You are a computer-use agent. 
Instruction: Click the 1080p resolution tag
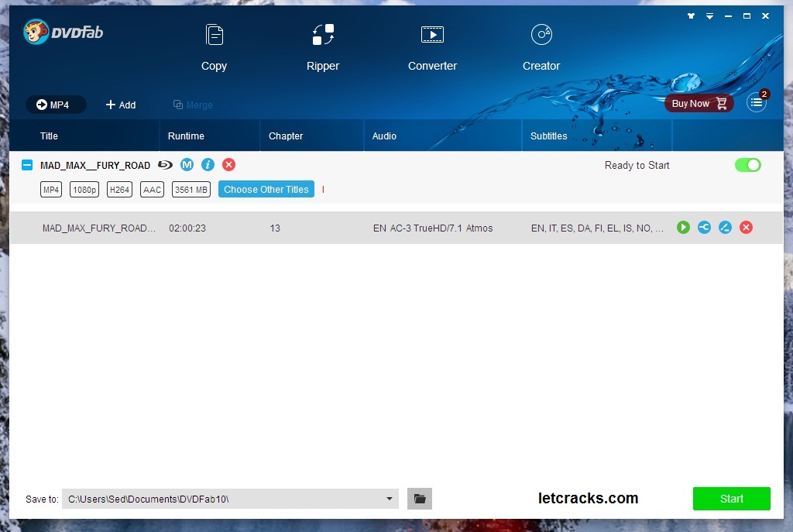(x=84, y=190)
